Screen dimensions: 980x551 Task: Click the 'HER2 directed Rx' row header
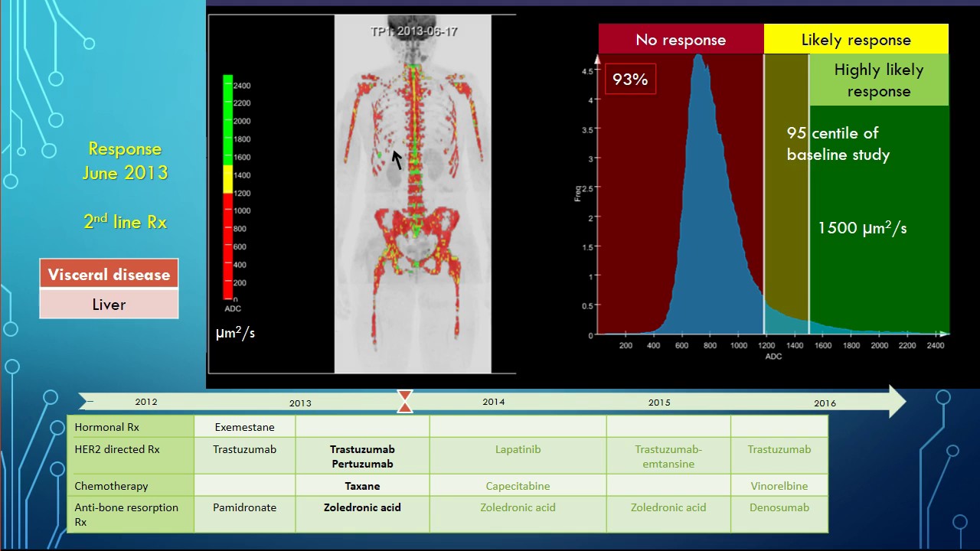coord(130,456)
